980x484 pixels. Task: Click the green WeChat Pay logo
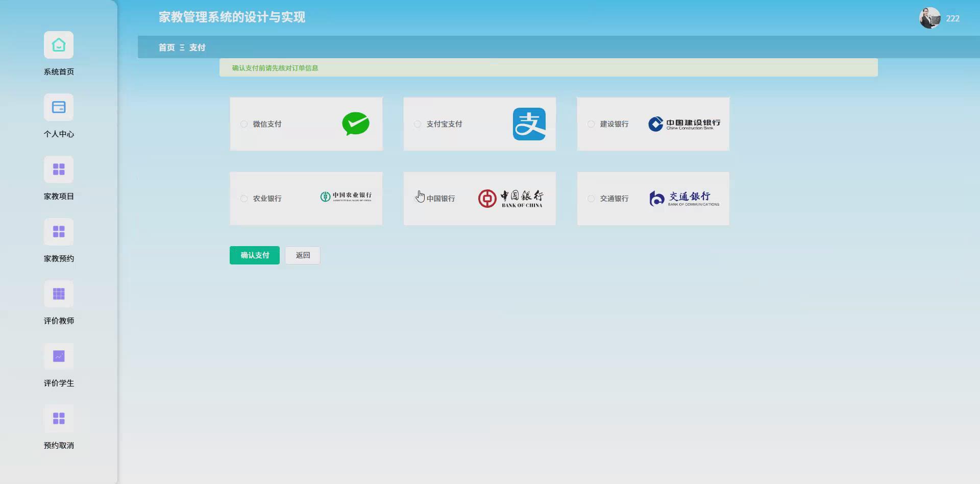[x=356, y=124]
